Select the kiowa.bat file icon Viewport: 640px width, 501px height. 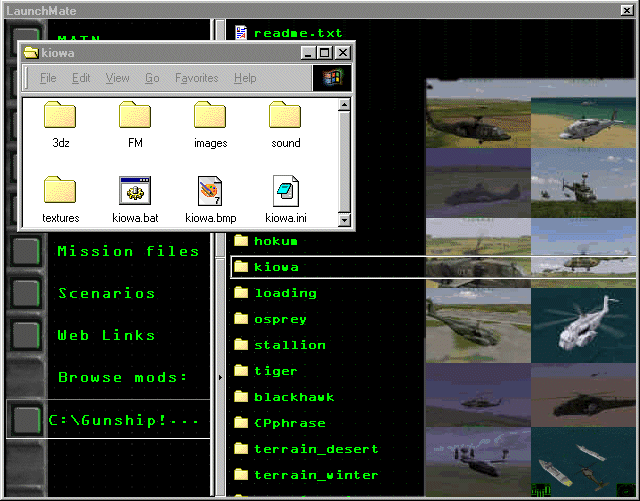[135, 190]
